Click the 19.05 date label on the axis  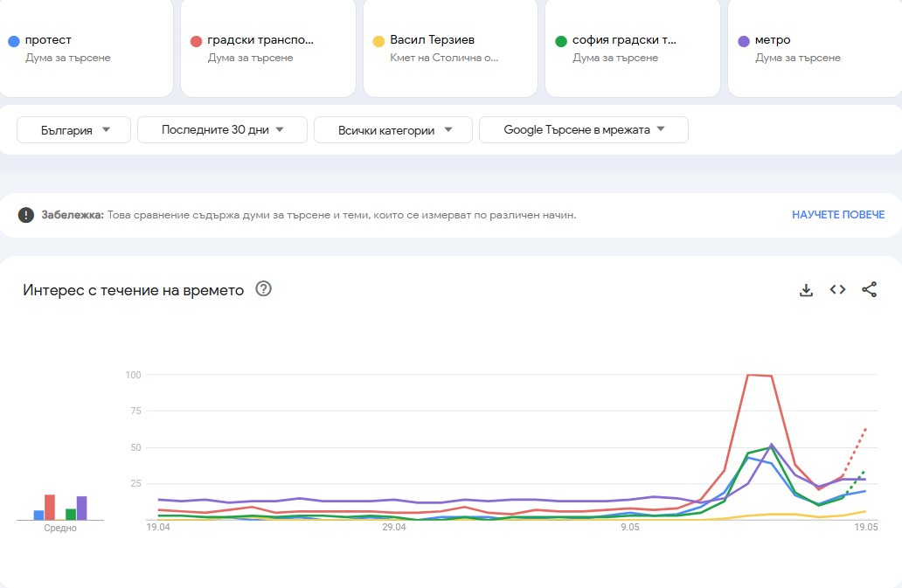pyautogui.click(x=865, y=528)
